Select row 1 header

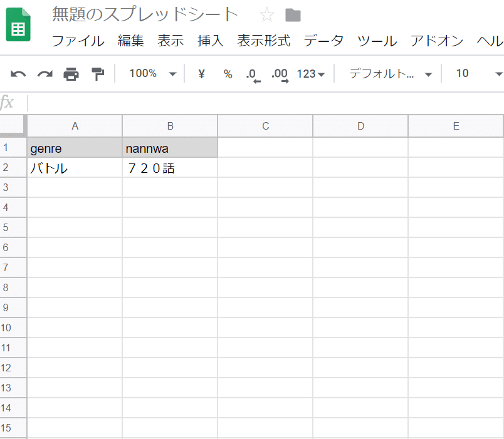[x=13, y=147]
